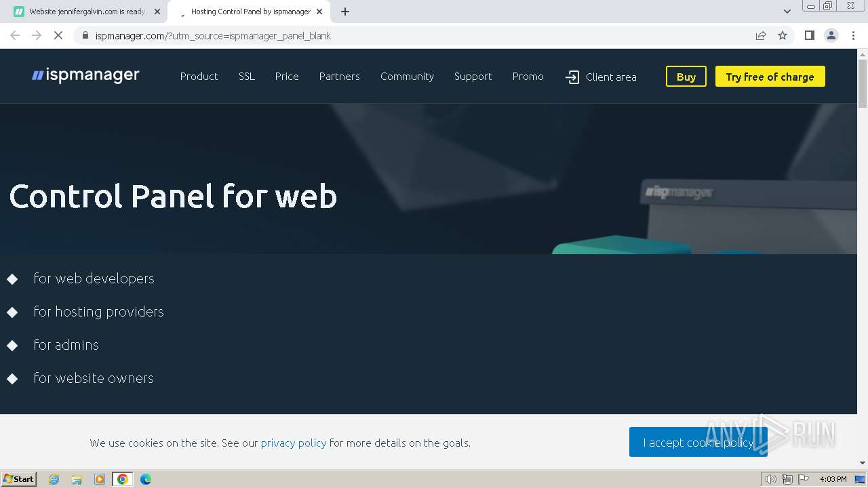
Task: Open Microsoft Edge from taskbar
Action: 146,479
